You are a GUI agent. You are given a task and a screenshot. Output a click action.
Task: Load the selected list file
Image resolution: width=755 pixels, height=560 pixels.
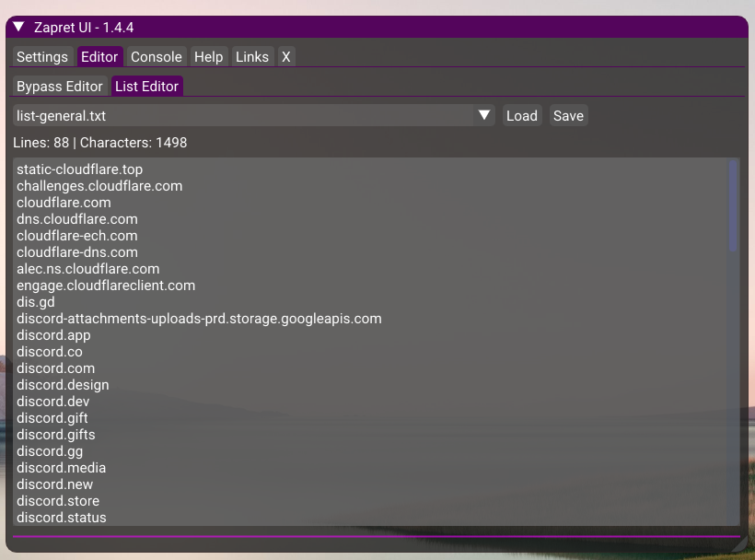coord(522,115)
